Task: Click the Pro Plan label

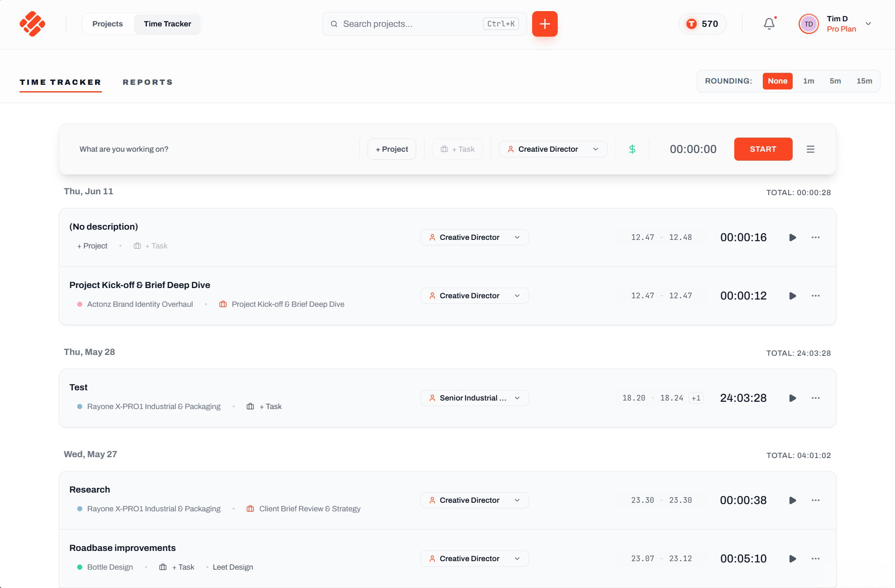Action: tap(841, 29)
